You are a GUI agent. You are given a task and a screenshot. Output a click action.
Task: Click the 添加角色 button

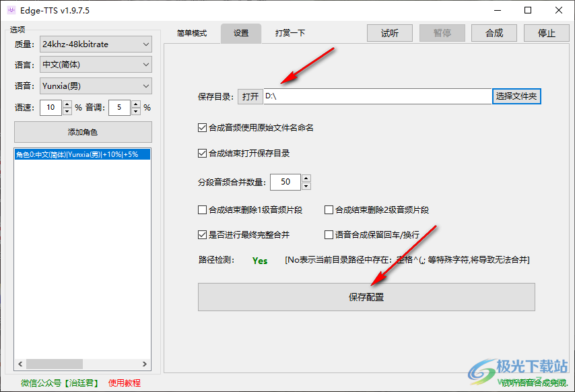(83, 132)
